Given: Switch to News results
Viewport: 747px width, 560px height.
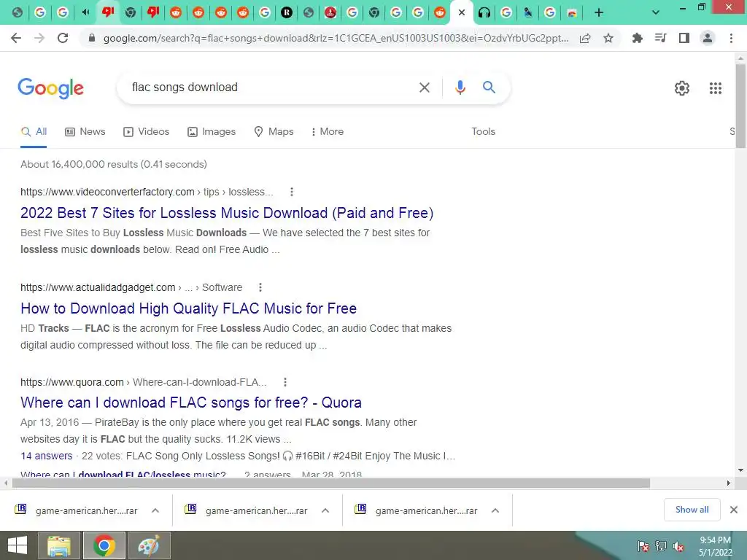Looking at the screenshot, I should [85, 131].
